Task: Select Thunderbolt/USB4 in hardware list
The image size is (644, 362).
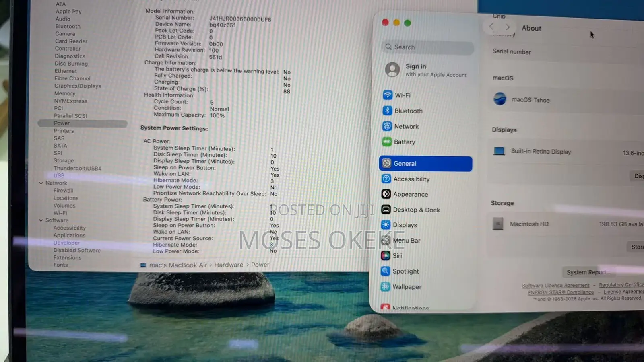Action: [x=77, y=168]
